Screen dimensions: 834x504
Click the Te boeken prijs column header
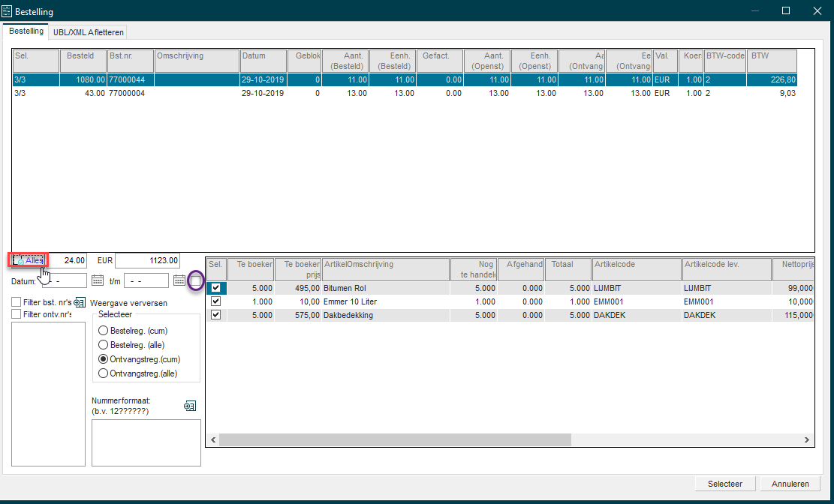pos(298,269)
